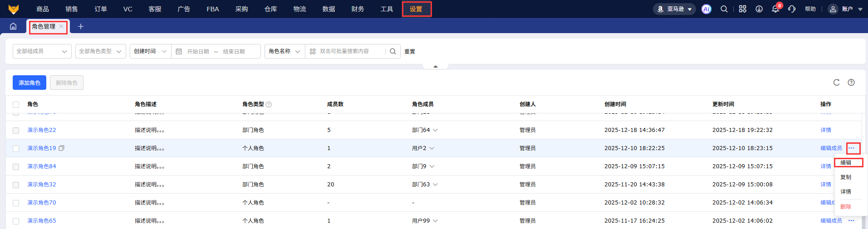Click the 角色类型 info tooltip icon
Screen dimensions: 868x229
point(269,104)
